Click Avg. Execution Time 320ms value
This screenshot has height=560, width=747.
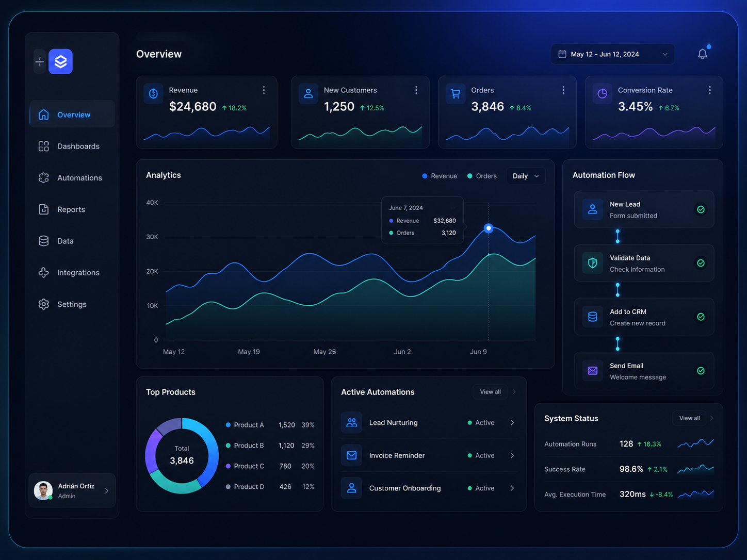pos(632,494)
